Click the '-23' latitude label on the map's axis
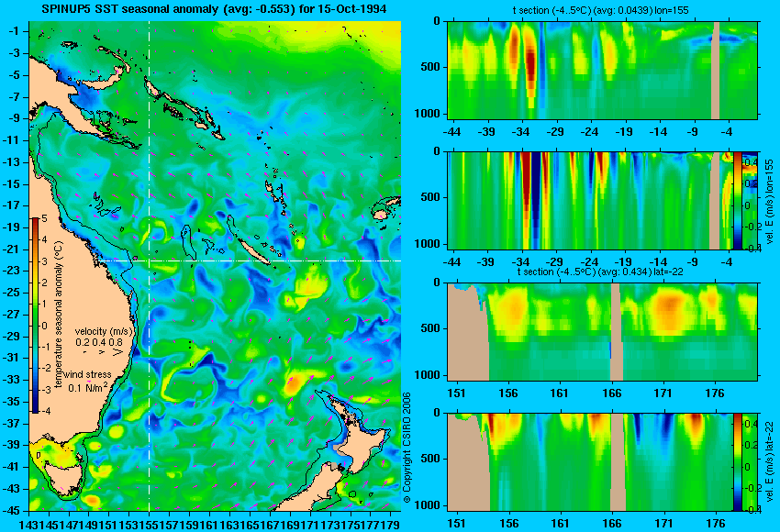The width and height of the screenshot is (780, 532). pyautogui.click(x=11, y=271)
